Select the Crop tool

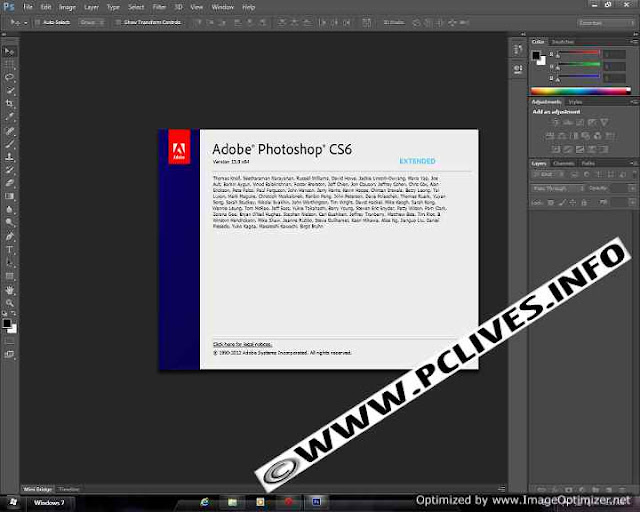9,104
